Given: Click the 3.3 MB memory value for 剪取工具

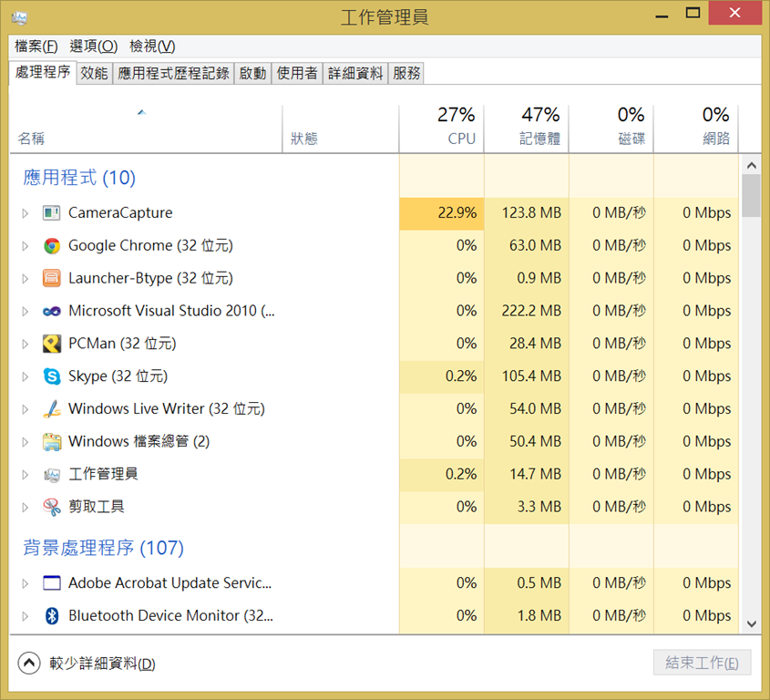Looking at the screenshot, I should (x=539, y=507).
